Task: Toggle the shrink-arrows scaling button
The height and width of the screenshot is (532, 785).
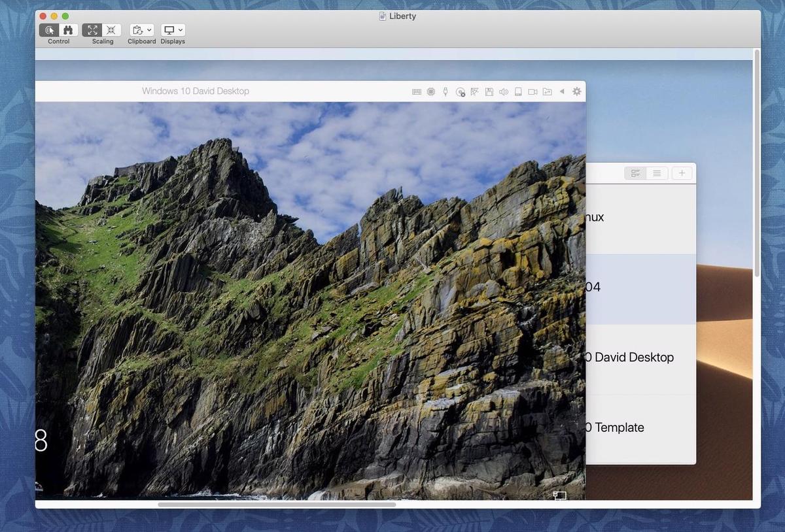Action: pyautogui.click(x=111, y=30)
